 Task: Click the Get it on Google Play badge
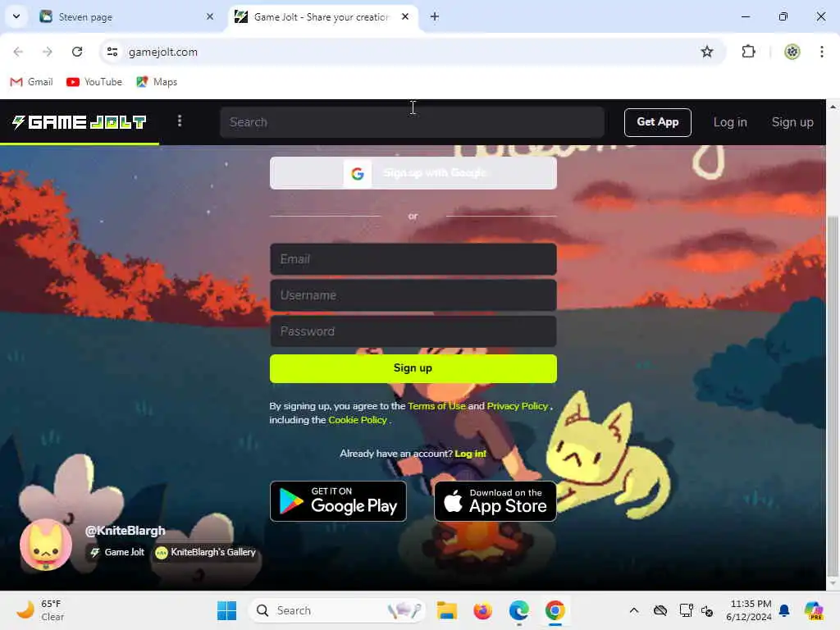(x=338, y=501)
